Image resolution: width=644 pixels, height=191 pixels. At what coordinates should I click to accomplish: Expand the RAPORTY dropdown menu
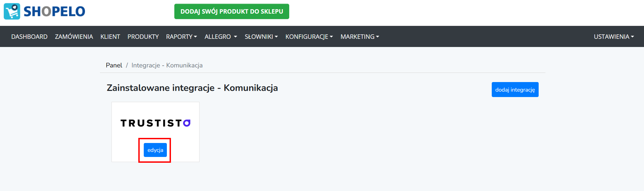(181, 36)
